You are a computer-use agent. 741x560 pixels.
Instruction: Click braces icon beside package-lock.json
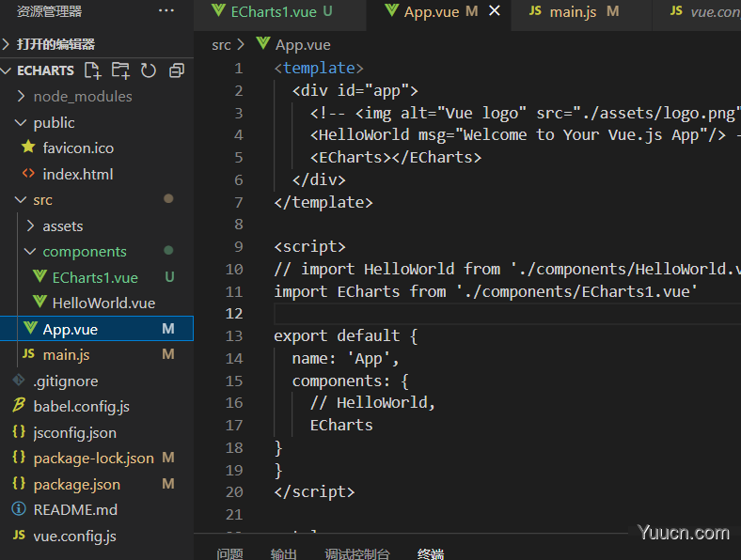(19, 457)
